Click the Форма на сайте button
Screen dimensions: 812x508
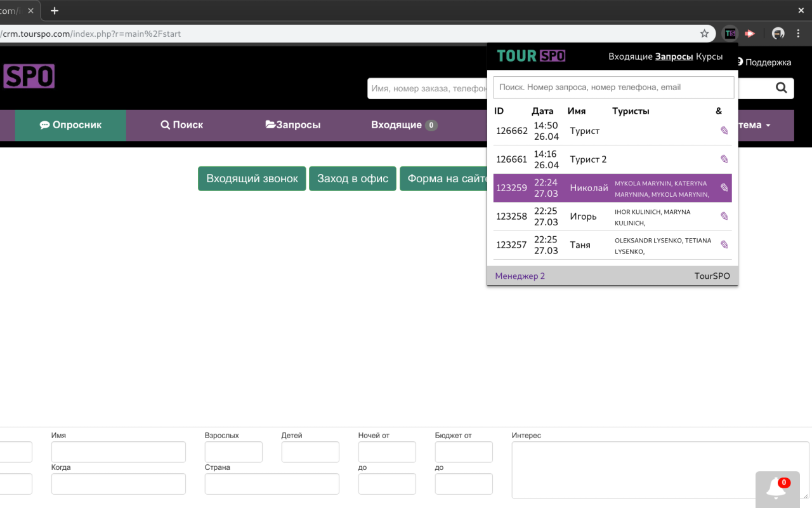click(x=444, y=178)
